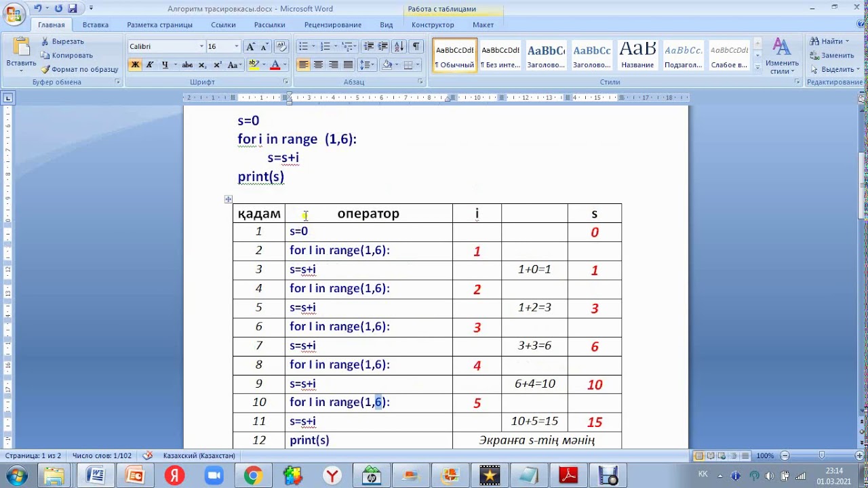The height and width of the screenshot is (488, 868).
Task: Open Select (Выделить) dropdown
Action: point(834,69)
